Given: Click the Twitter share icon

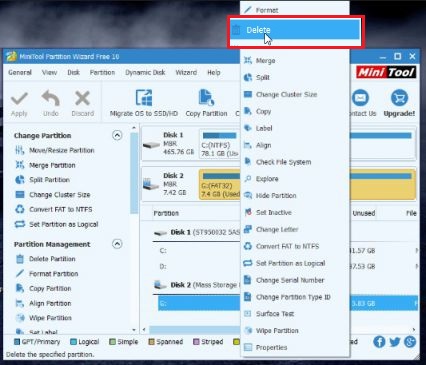Looking at the screenshot, I should click(x=395, y=342).
